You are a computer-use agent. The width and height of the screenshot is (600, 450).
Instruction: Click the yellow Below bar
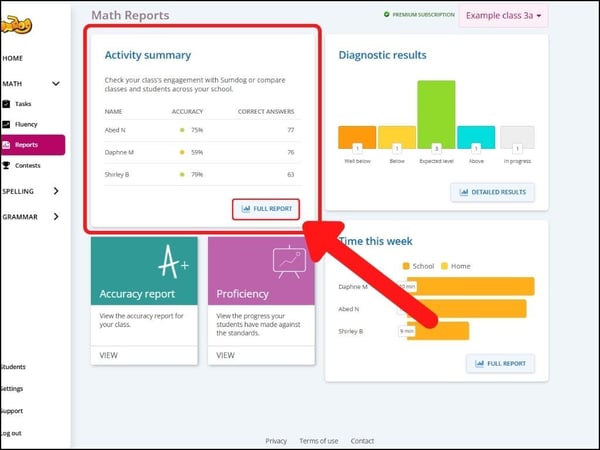[397, 137]
